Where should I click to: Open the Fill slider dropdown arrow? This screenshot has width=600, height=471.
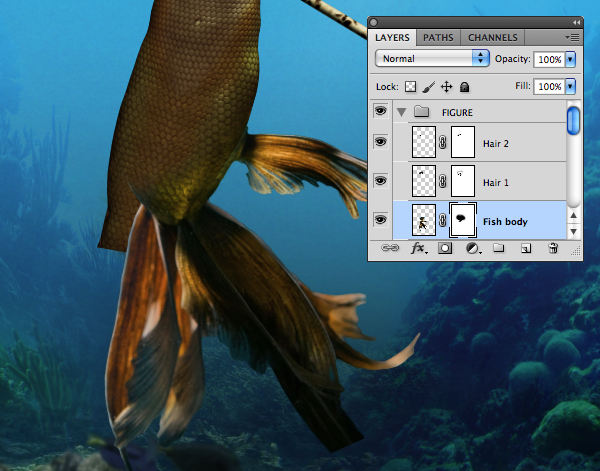click(x=570, y=86)
